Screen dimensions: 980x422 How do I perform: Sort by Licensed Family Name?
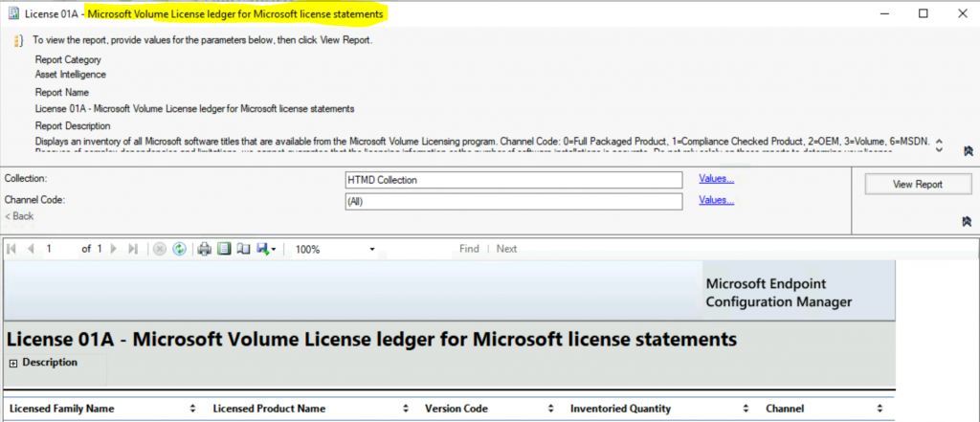[x=193, y=409]
